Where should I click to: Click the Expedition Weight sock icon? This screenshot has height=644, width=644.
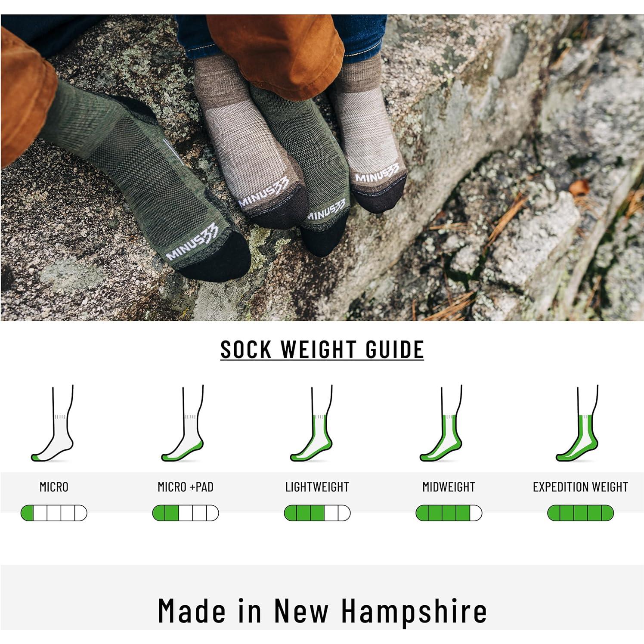pos(578,424)
